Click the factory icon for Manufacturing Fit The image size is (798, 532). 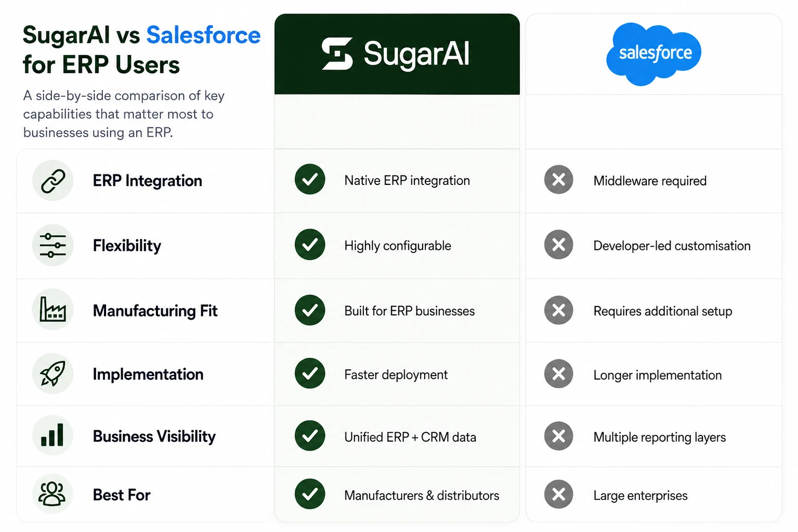pos(53,310)
